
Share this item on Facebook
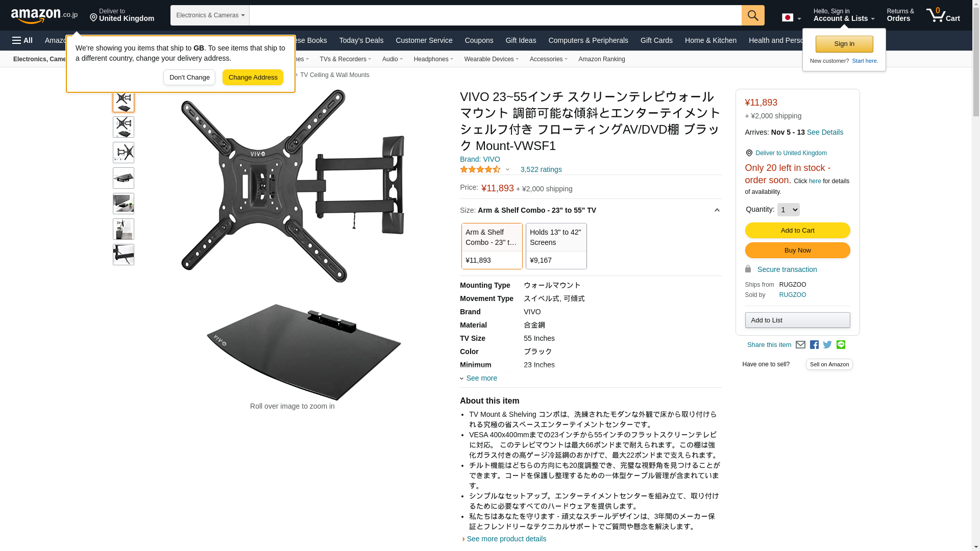click(814, 345)
